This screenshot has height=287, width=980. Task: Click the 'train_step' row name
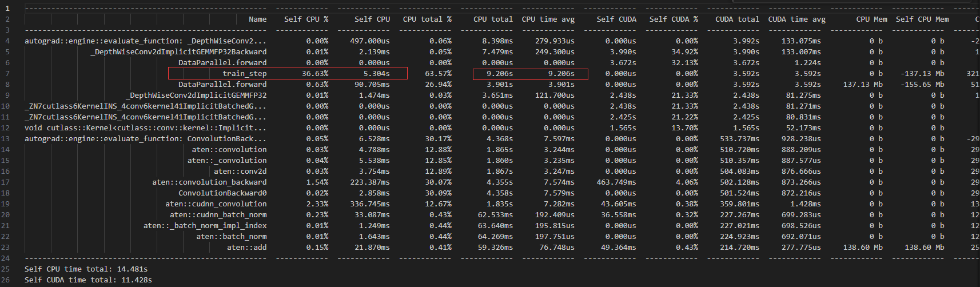(245, 73)
